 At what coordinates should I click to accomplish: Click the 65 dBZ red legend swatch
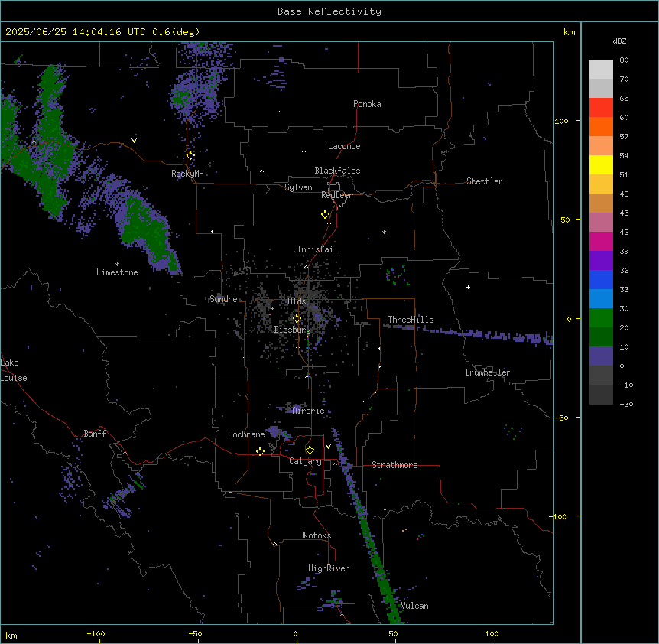pyautogui.click(x=601, y=107)
